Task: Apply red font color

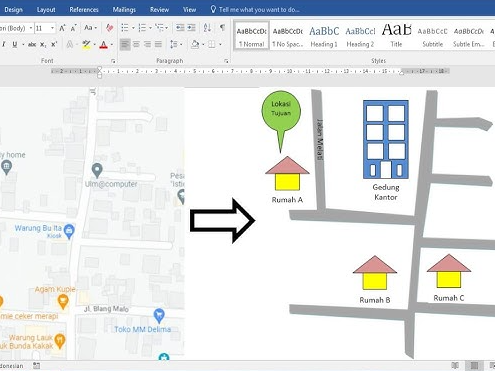Action: coord(104,44)
